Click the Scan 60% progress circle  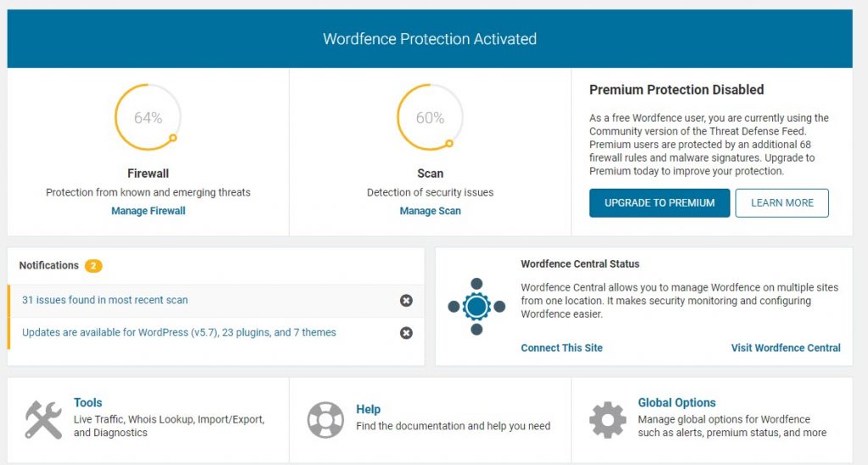click(430, 118)
